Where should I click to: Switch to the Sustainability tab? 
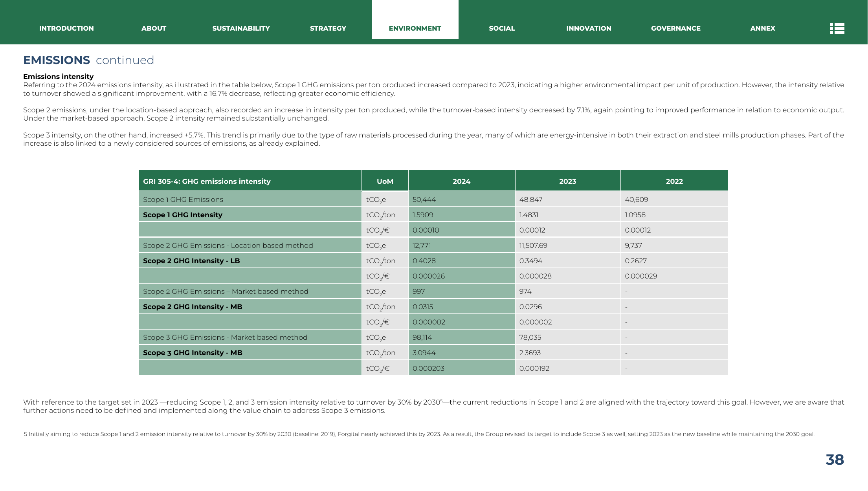tap(241, 28)
